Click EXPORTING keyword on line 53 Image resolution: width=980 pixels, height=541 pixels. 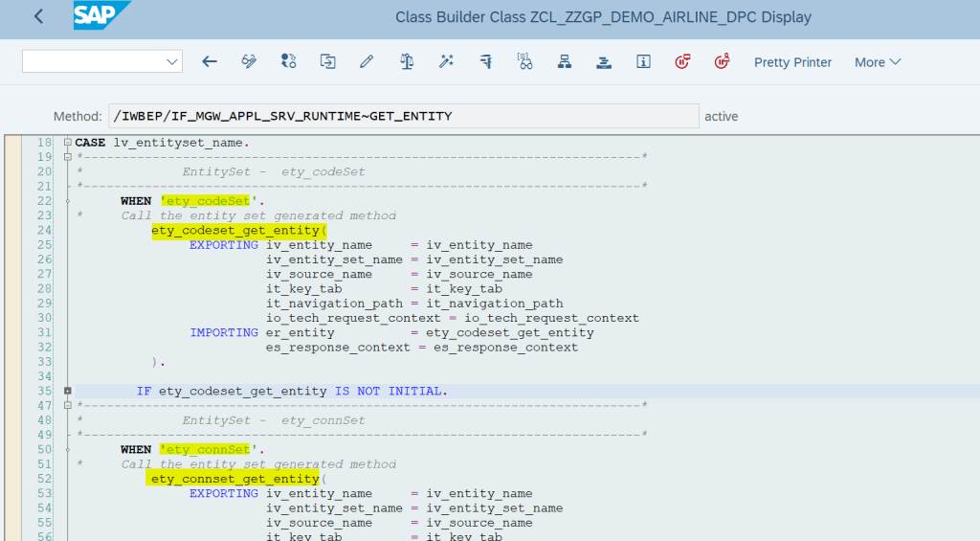(224, 494)
